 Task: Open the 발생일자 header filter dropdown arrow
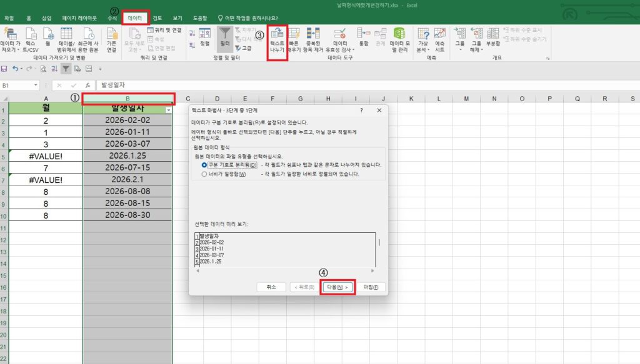pos(169,110)
